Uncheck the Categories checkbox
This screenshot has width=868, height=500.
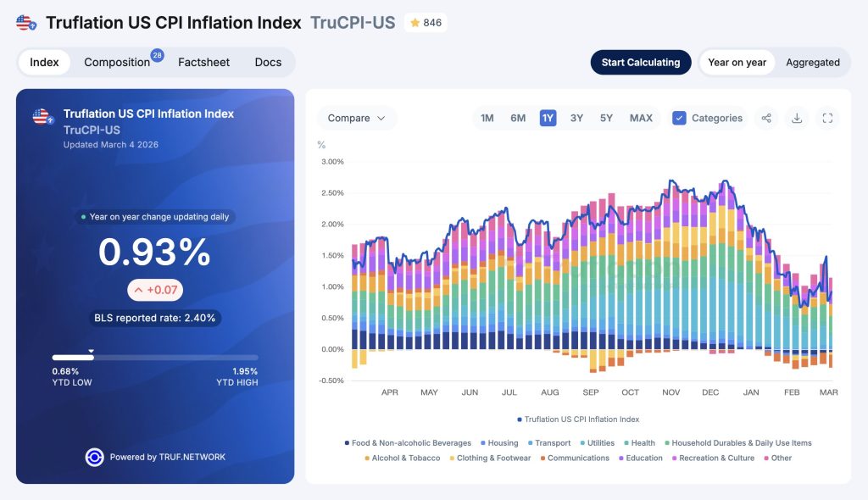click(x=679, y=118)
